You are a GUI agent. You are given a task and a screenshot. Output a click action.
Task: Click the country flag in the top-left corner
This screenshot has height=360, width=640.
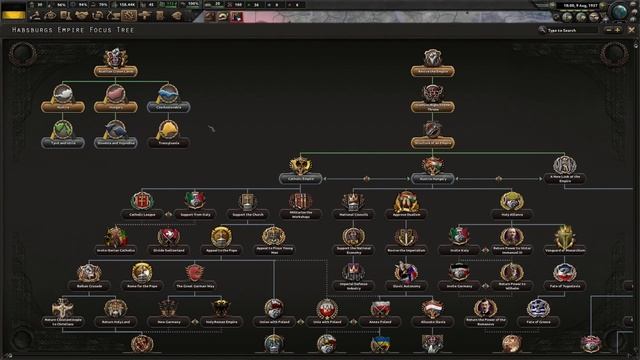tap(13, 11)
